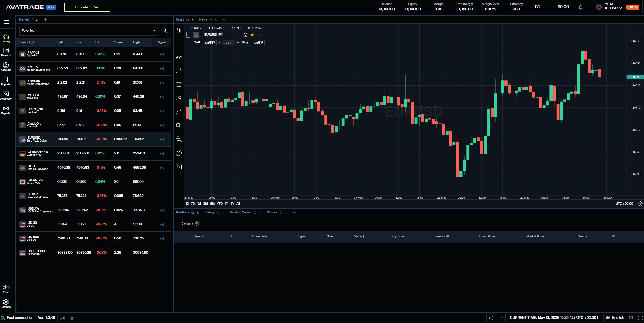Screen dimensions: 644x323
Task: Sort market list by Symbol column
Action: 27,42
